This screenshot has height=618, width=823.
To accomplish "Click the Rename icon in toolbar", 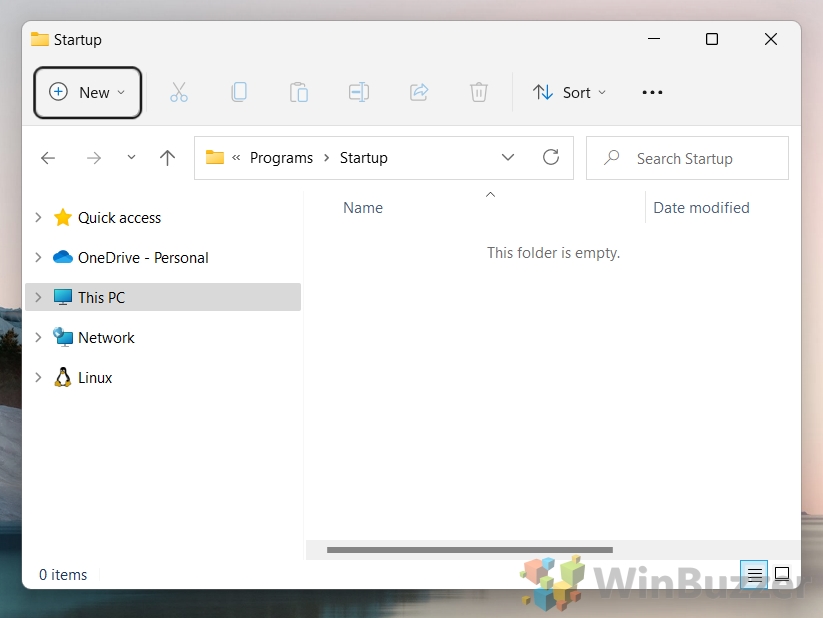I will (359, 92).
